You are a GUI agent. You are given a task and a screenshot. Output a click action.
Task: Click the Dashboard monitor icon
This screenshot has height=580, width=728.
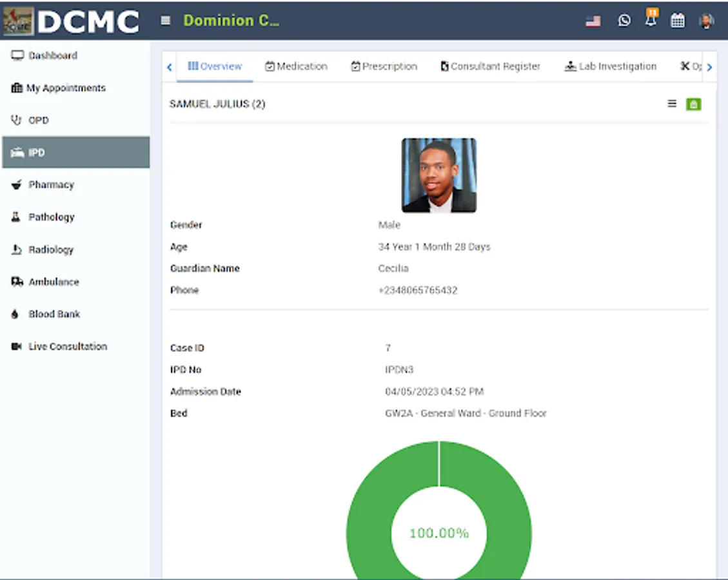click(x=17, y=55)
